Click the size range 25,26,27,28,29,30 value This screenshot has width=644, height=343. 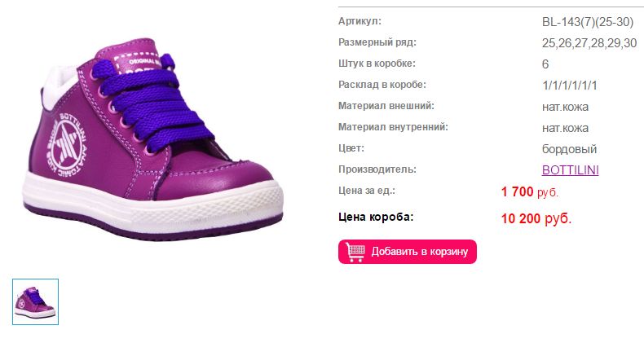pyautogui.click(x=589, y=43)
